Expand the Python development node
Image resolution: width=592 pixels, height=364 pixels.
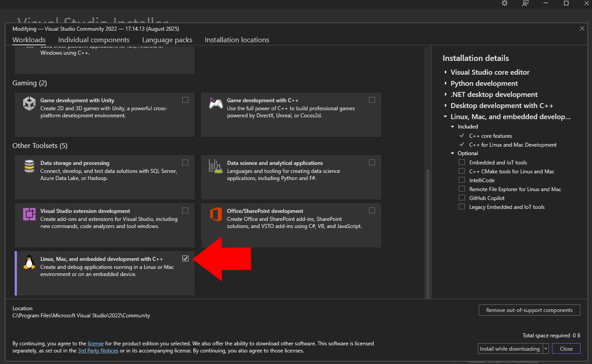(445, 83)
